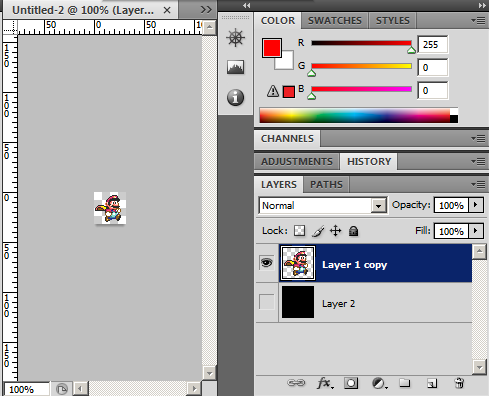Switch to the Adjustments tab
489x396 pixels.
[297, 162]
